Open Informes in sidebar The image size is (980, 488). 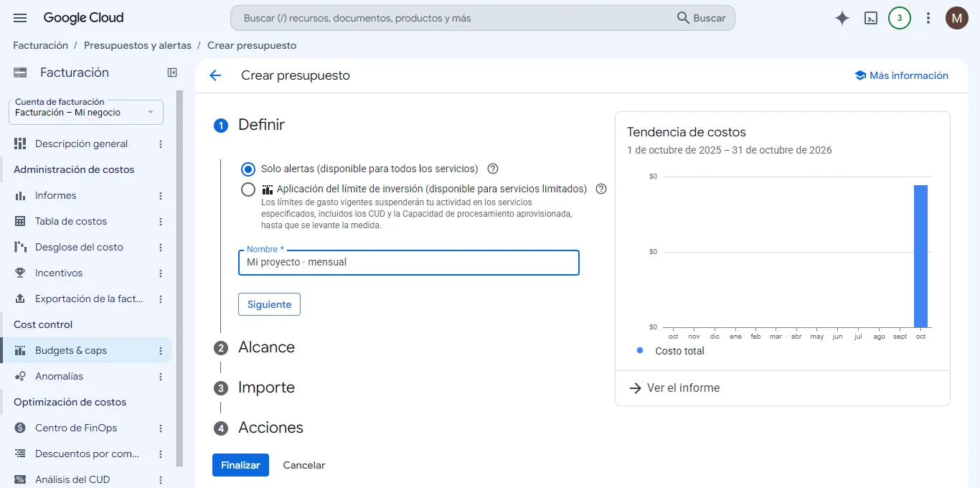[55, 195]
